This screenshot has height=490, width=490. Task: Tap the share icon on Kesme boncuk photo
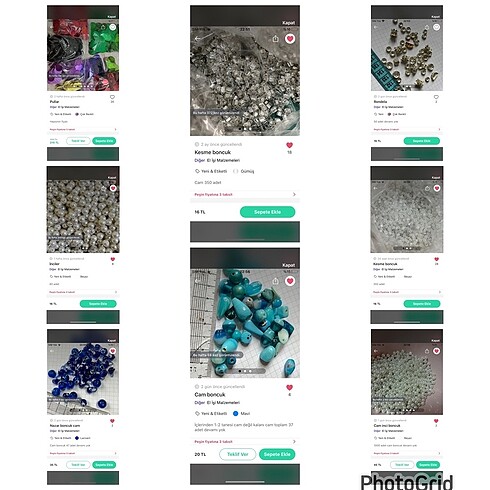pos(275,39)
